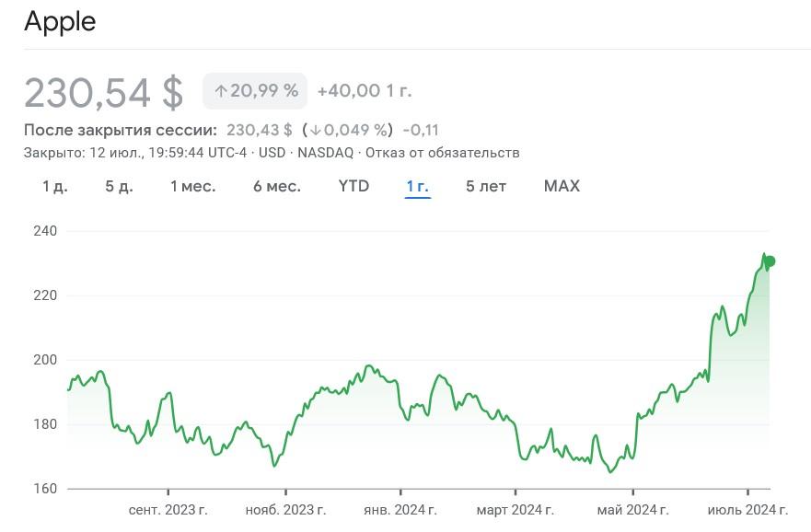Viewport: 811px width, 532px height.
Task: Click the После закрытия сессии label
Action: pos(121,130)
